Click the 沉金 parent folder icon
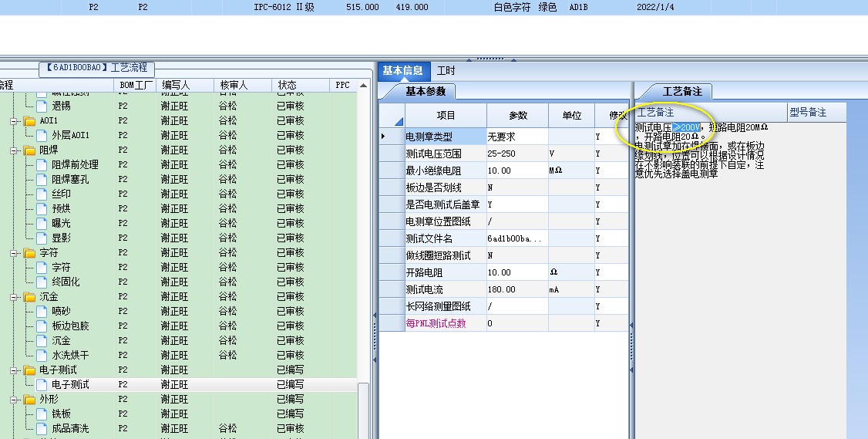The image size is (868, 439). [x=29, y=297]
